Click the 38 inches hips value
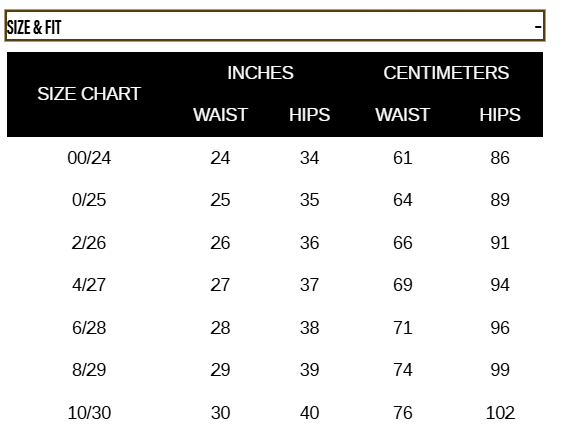The image size is (567, 437). click(x=310, y=328)
